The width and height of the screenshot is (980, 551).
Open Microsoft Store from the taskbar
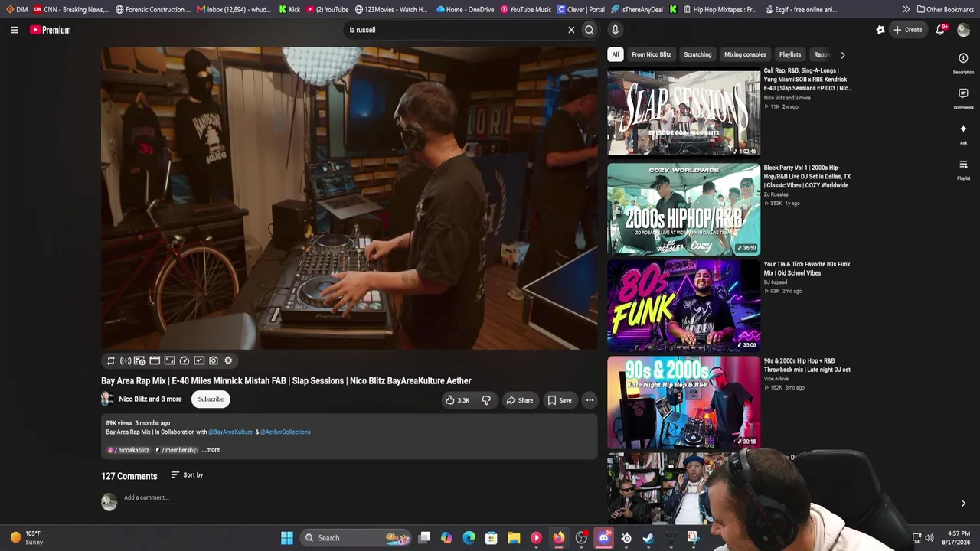pos(492,538)
